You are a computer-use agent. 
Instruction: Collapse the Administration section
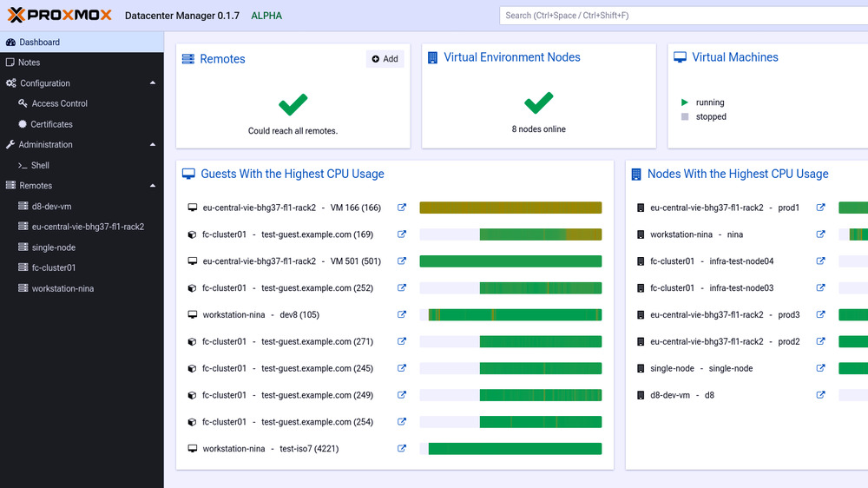[153, 145]
